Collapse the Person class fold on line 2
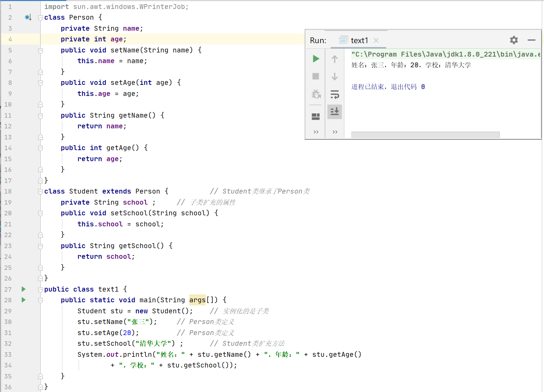544x392 pixels. (40, 18)
